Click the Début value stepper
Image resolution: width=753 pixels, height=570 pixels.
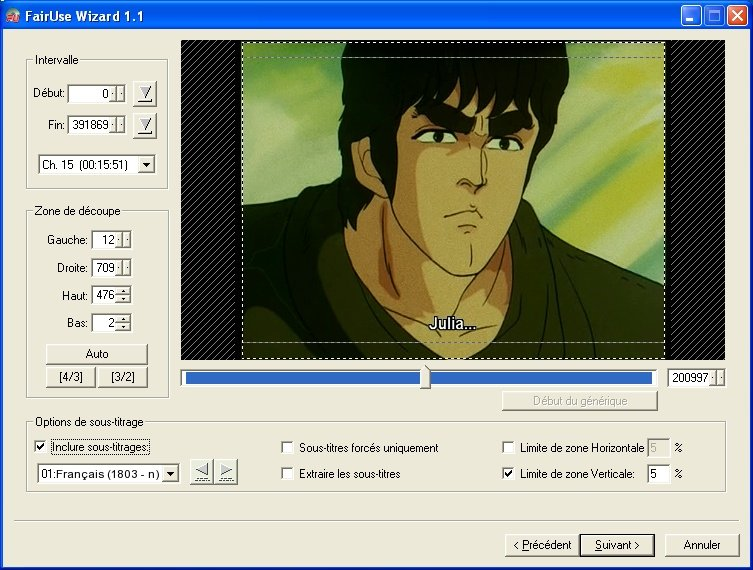[119, 94]
